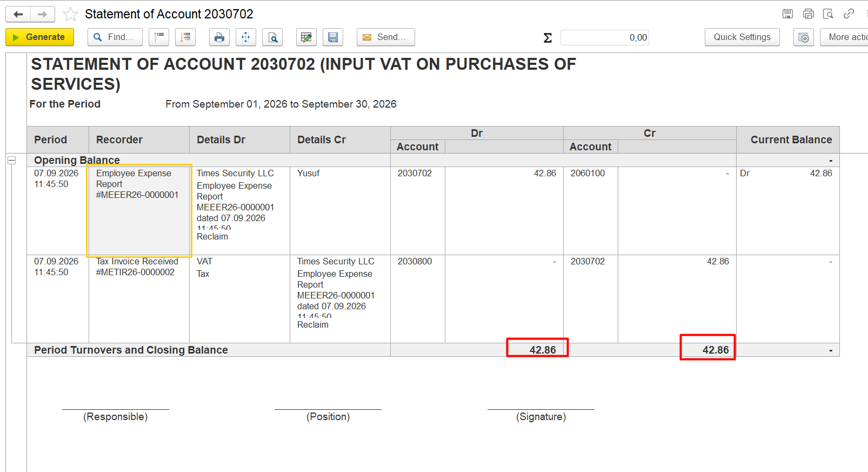This screenshot has height=472, width=868.
Task: Open print preview from toolbar
Action: click(x=272, y=37)
